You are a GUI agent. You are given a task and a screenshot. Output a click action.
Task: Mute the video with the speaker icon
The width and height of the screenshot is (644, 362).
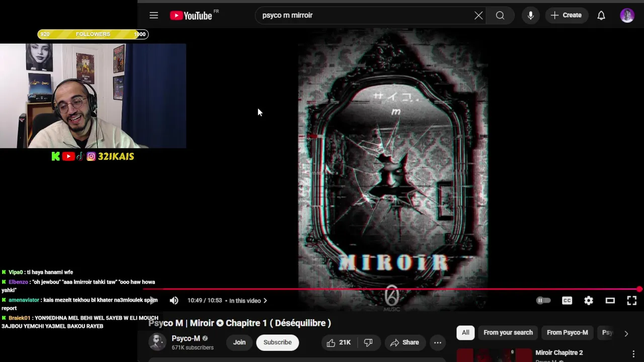(174, 301)
